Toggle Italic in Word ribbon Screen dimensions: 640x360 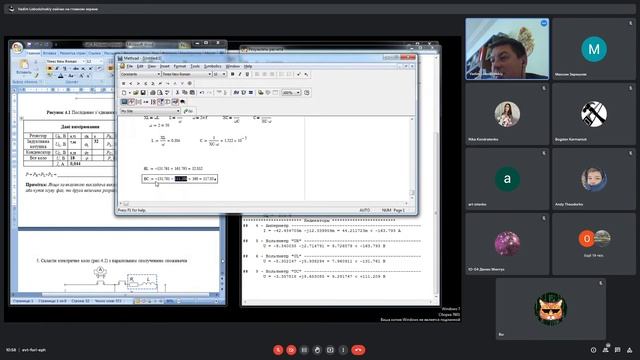coord(56,68)
